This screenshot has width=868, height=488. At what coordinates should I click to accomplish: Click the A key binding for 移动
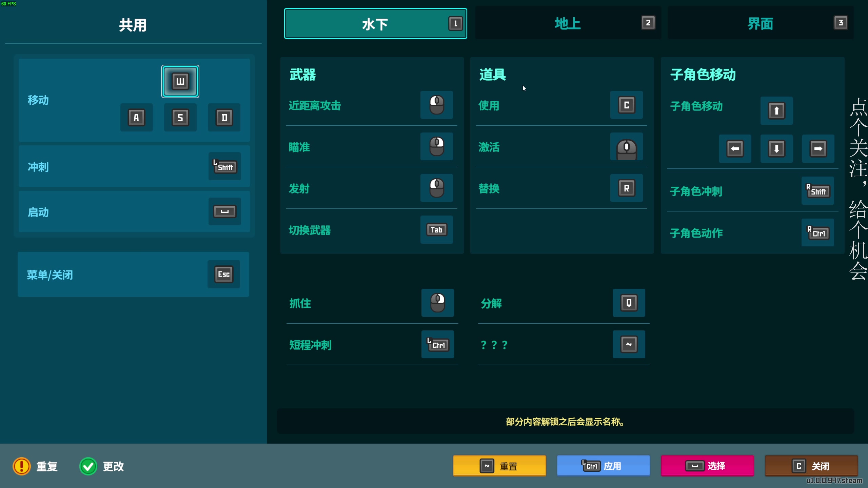click(136, 118)
